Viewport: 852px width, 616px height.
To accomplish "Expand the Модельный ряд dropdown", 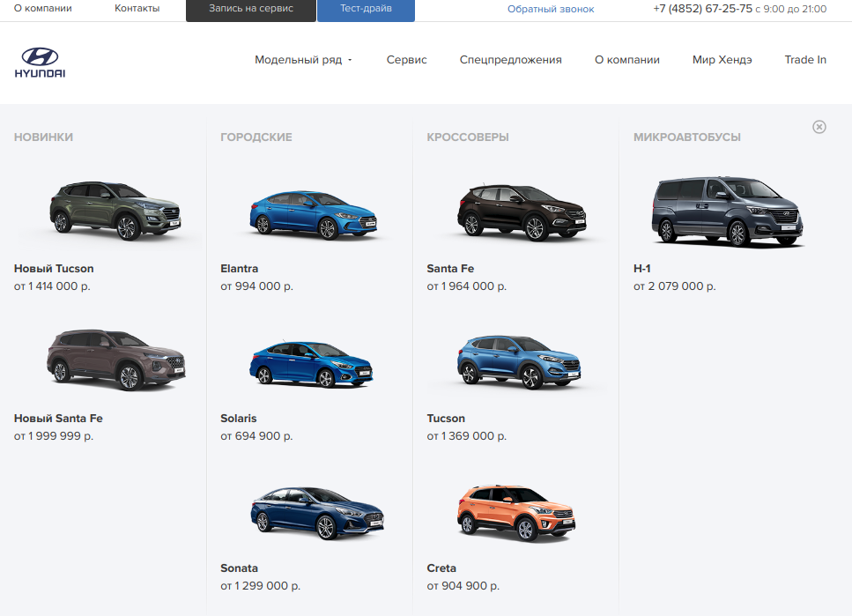I will click(303, 60).
